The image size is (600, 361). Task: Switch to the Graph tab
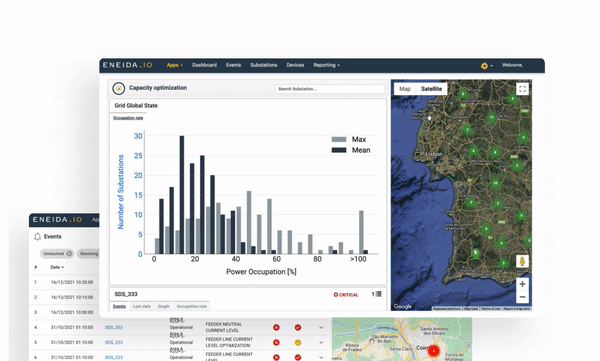point(163,306)
